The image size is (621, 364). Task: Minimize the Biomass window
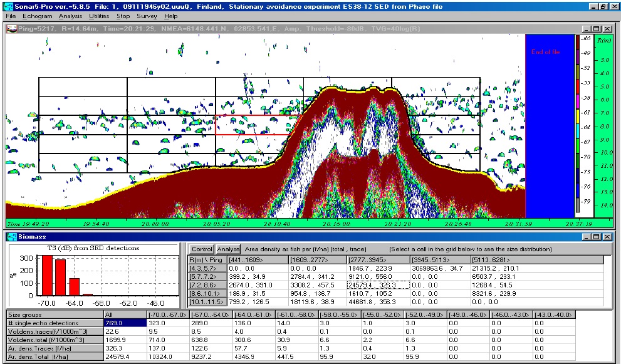pos(586,237)
